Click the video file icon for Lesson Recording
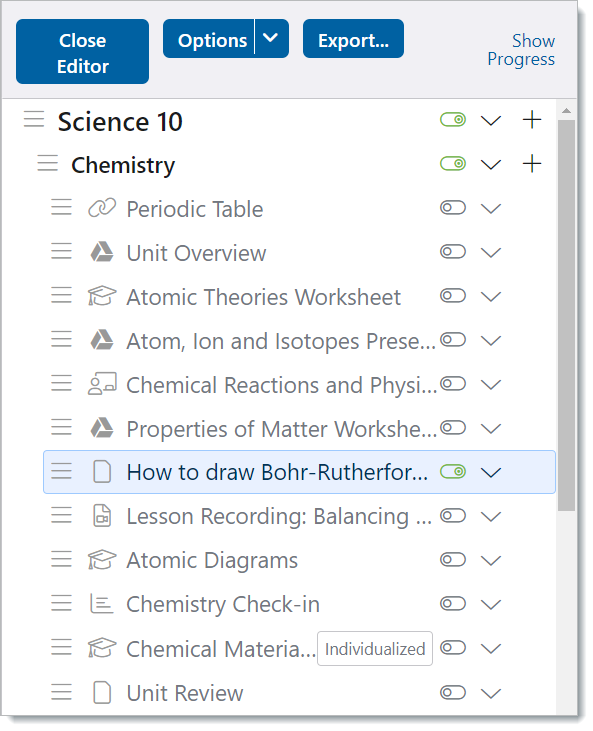Image resolution: width=593 pixels, height=731 pixels. pyautogui.click(x=102, y=516)
